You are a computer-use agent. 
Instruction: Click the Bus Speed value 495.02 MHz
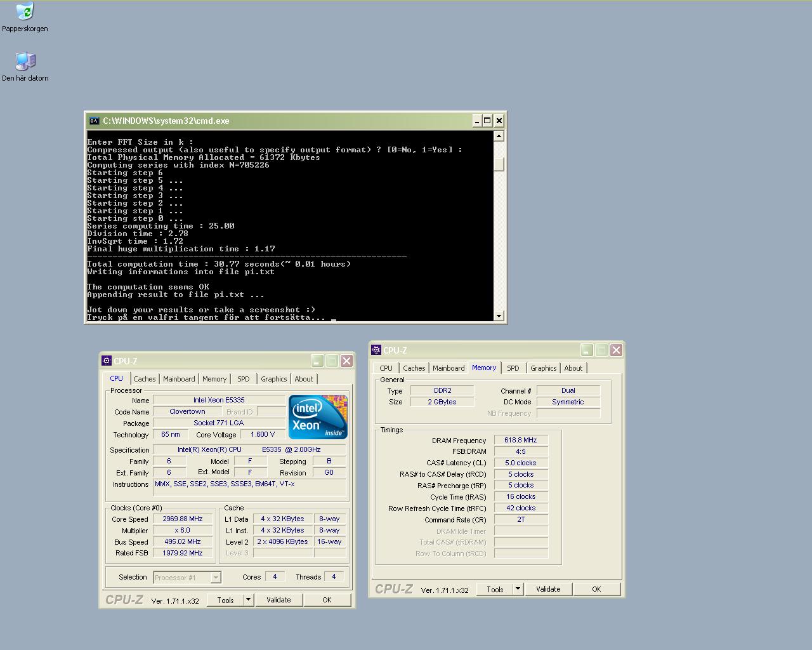183,541
